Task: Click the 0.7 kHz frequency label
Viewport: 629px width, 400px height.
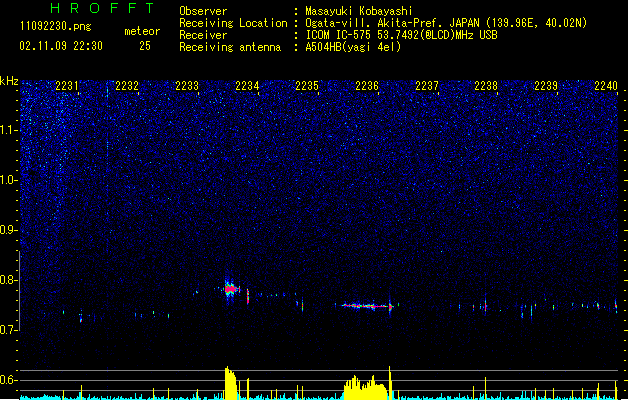Action: click(9, 330)
